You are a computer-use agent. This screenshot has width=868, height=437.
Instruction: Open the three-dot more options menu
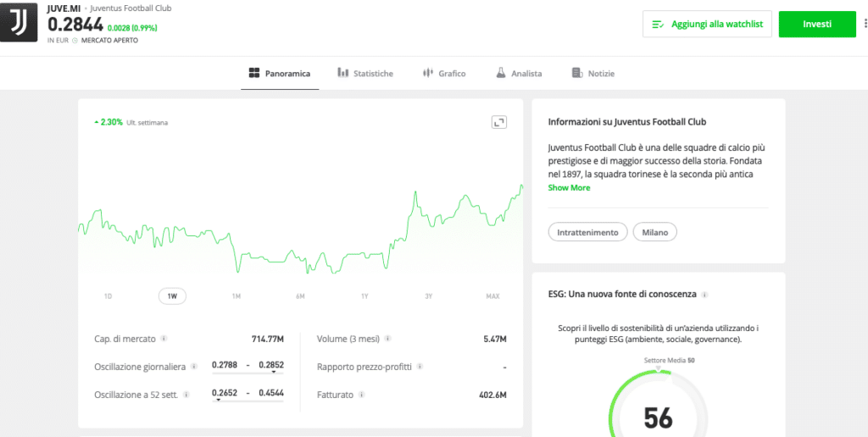[865, 24]
